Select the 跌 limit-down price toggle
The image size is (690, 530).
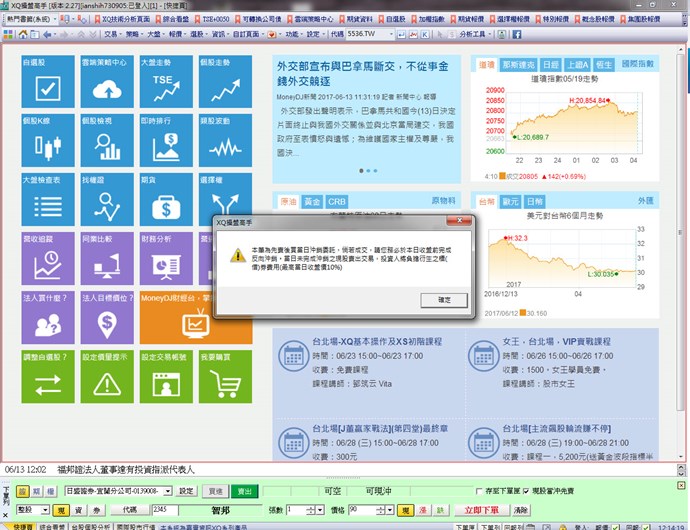click(x=440, y=510)
